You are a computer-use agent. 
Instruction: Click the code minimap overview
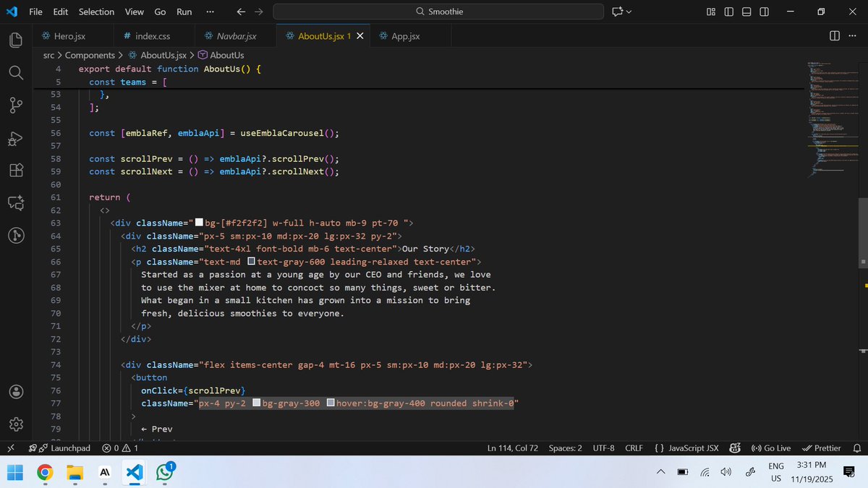832,119
